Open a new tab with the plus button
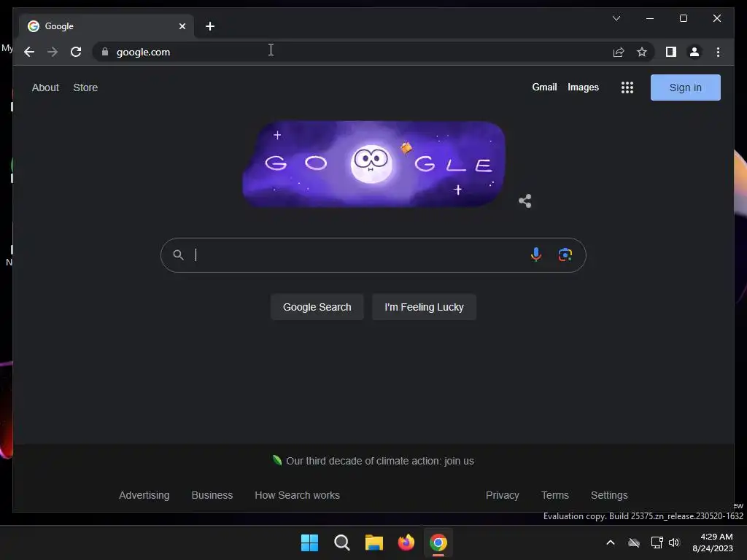Viewport: 747px width, 560px height. tap(210, 26)
